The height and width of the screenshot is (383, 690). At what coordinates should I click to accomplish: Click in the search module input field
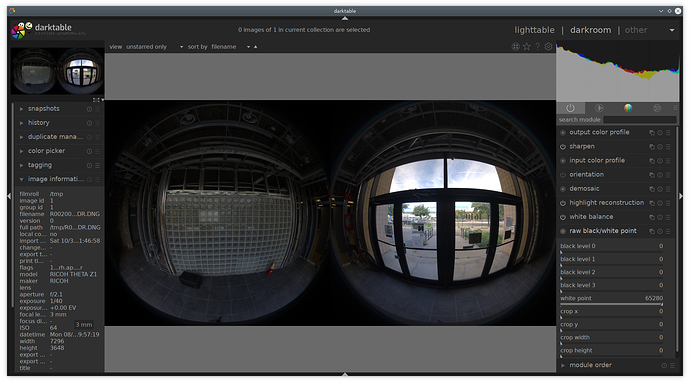click(640, 120)
